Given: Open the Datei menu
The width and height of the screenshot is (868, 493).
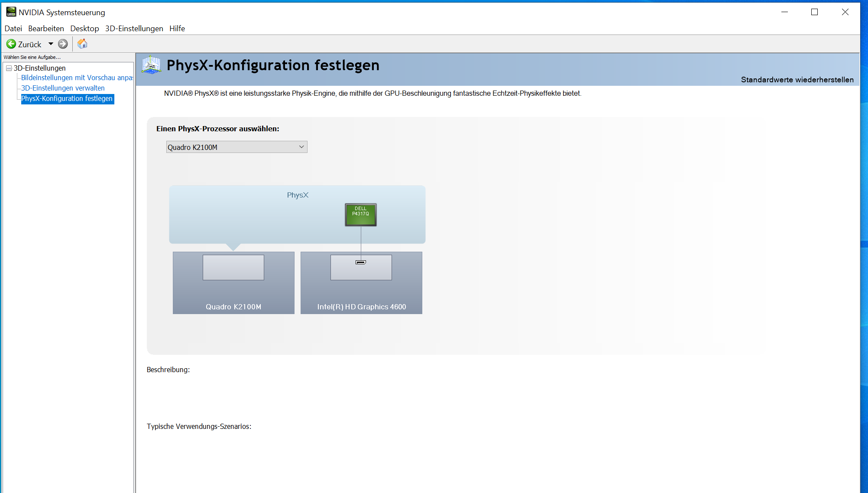Looking at the screenshot, I should [x=13, y=29].
